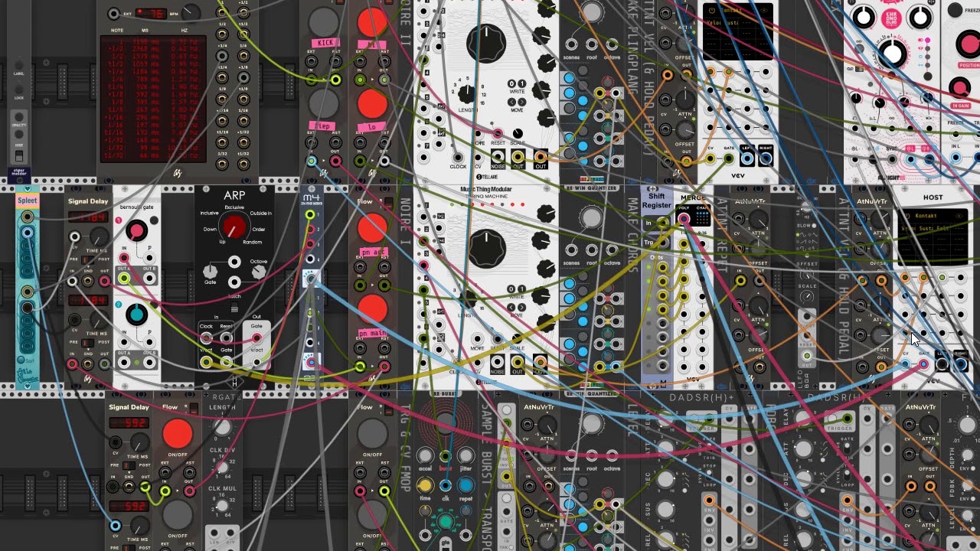Viewport: 980px width, 551px height.
Task: Click the top jack on Spleet module
Action: pyautogui.click(x=28, y=217)
